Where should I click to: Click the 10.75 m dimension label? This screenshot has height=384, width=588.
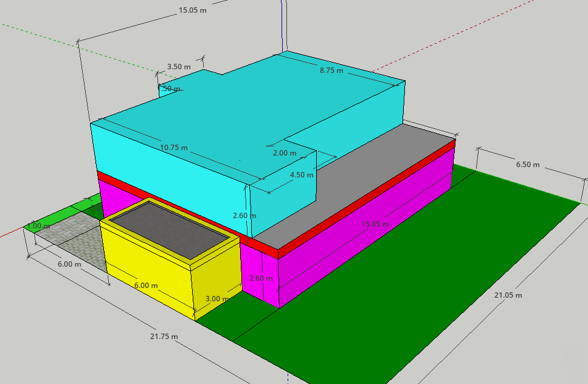(x=174, y=148)
